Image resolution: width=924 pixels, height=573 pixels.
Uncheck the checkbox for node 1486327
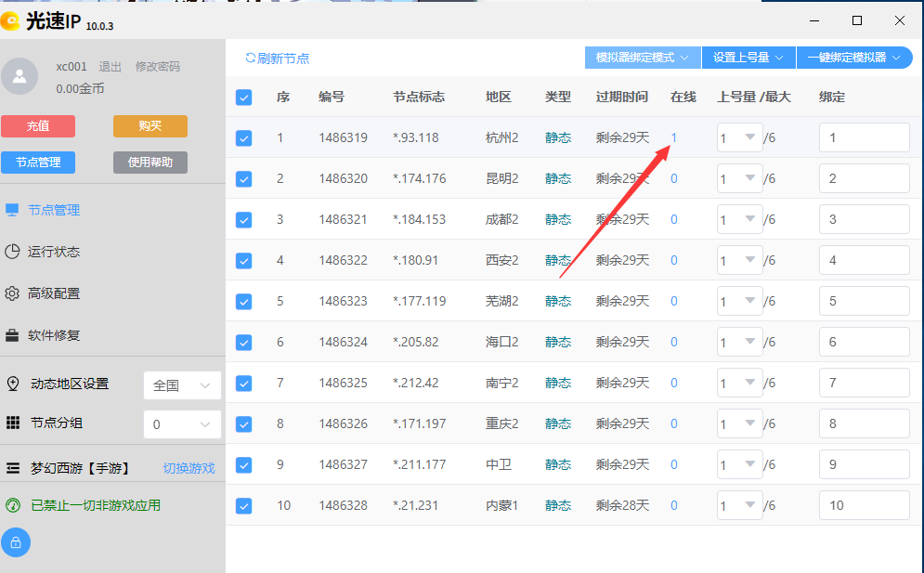click(243, 465)
